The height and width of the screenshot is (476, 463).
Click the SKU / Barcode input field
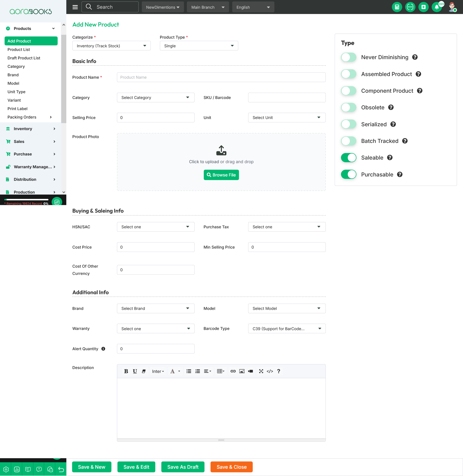pyautogui.click(x=287, y=98)
